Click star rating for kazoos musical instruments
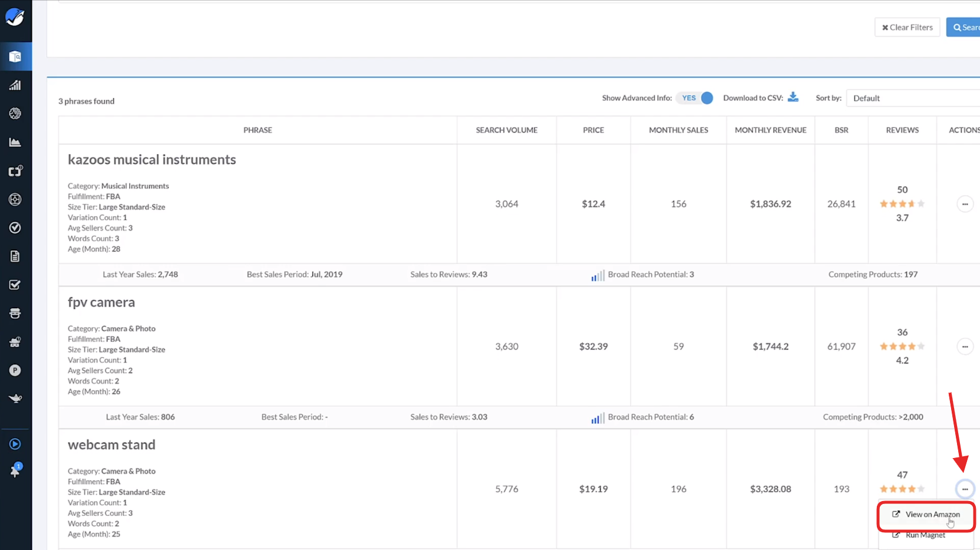Screen dimensions: 980x550 (x=902, y=204)
